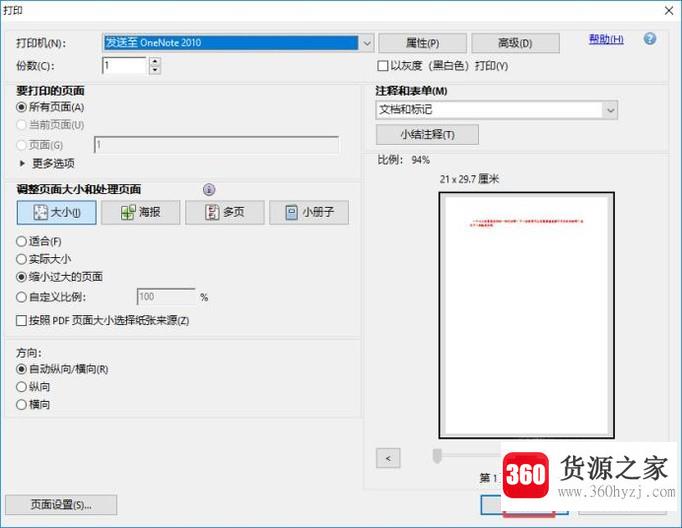
Task: Decrease copies with the spinner down arrow
Action: (x=155, y=70)
